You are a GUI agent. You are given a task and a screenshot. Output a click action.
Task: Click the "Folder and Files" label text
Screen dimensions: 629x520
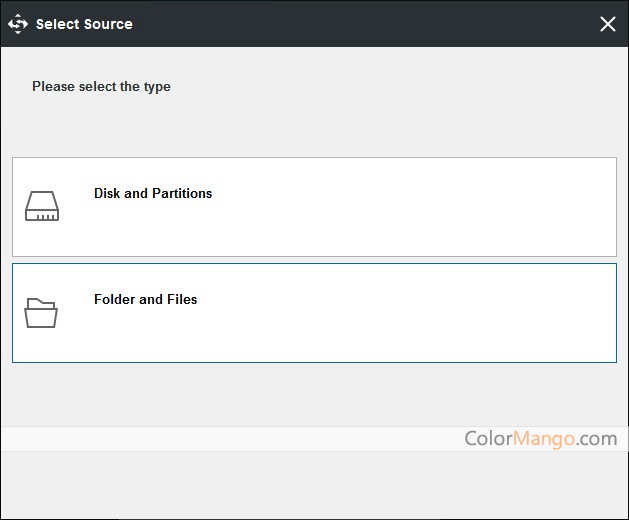[145, 299]
